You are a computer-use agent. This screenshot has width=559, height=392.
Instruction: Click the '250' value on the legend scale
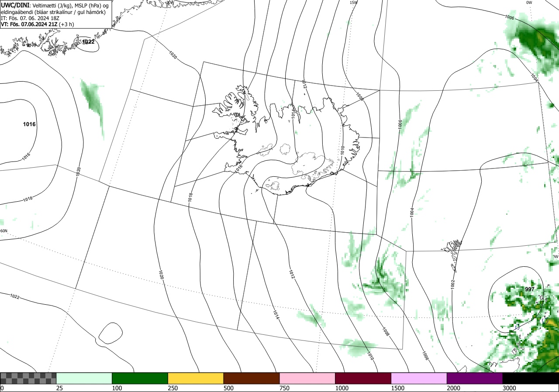[173, 388]
